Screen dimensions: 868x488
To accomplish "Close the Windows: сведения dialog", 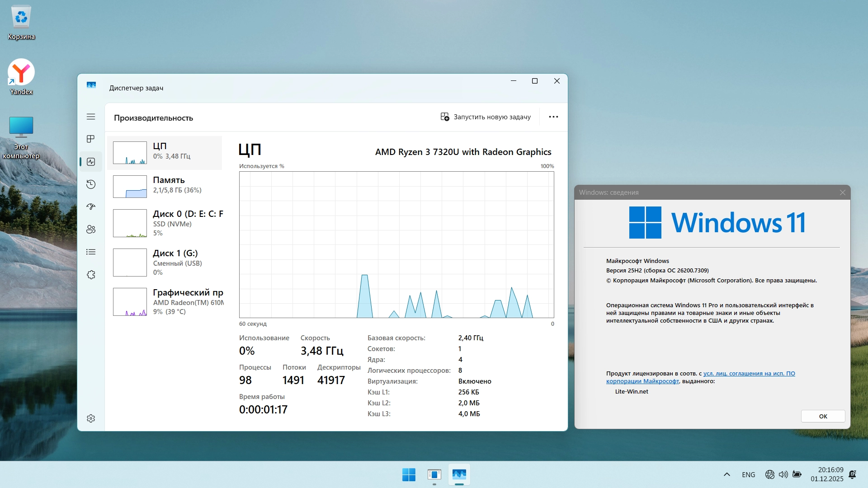I will pyautogui.click(x=843, y=192).
